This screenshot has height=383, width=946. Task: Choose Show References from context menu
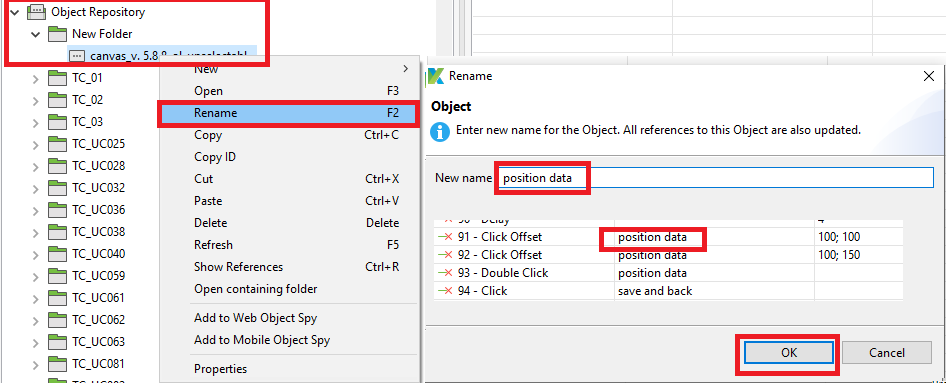289,267
